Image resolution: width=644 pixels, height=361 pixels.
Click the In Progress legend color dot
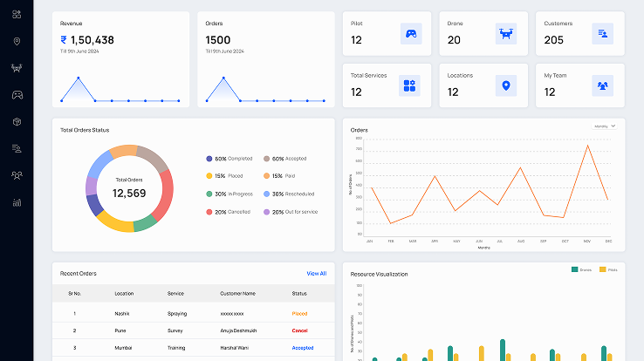point(209,194)
